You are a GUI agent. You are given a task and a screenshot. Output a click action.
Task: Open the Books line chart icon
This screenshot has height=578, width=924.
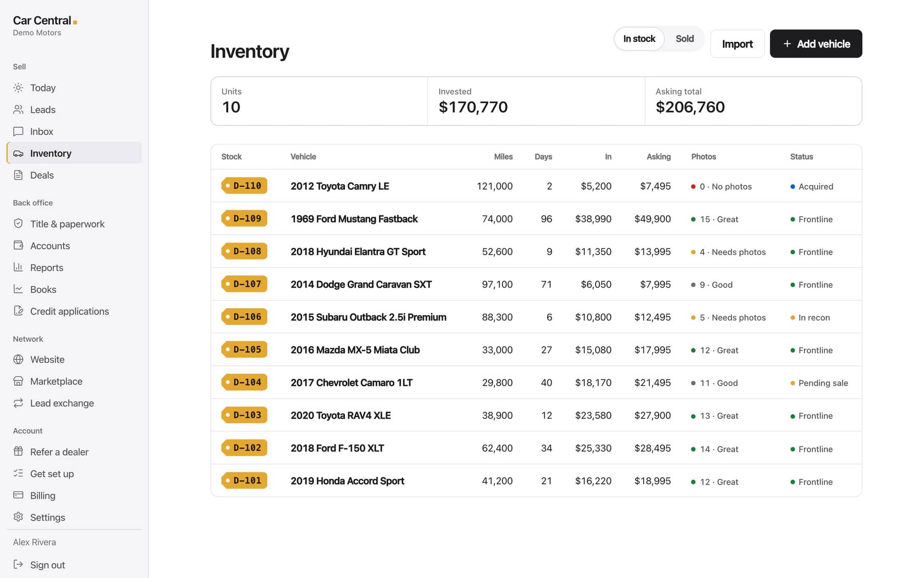coord(18,289)
